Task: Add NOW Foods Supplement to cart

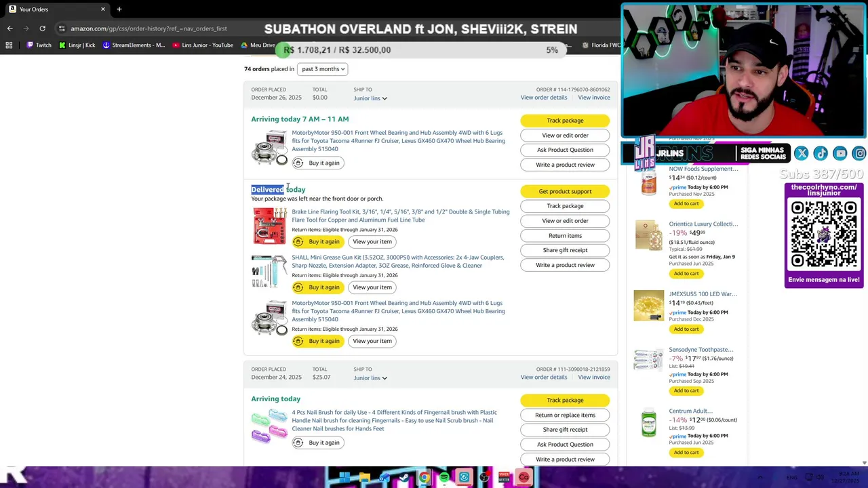Action: (686, 203)
